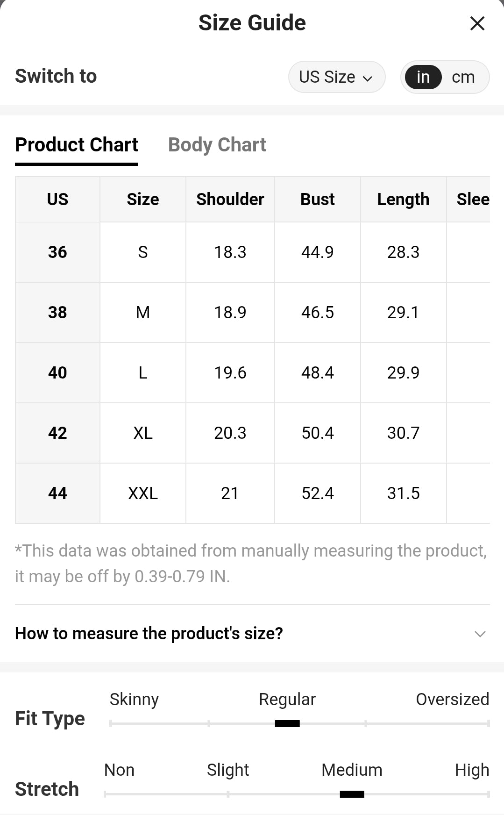Click the Length column header
504x815 pixels.
pyautogui.click(x=404, y=200)
